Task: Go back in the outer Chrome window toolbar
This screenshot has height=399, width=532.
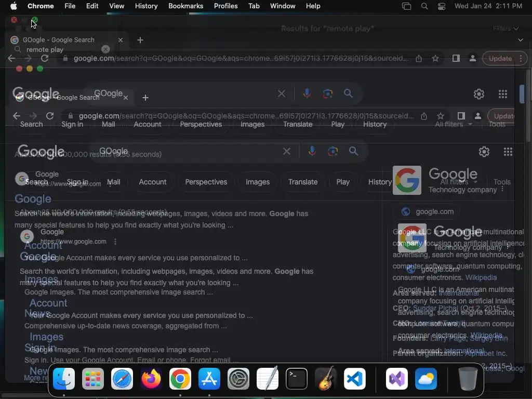Action: tap(11, 58)
